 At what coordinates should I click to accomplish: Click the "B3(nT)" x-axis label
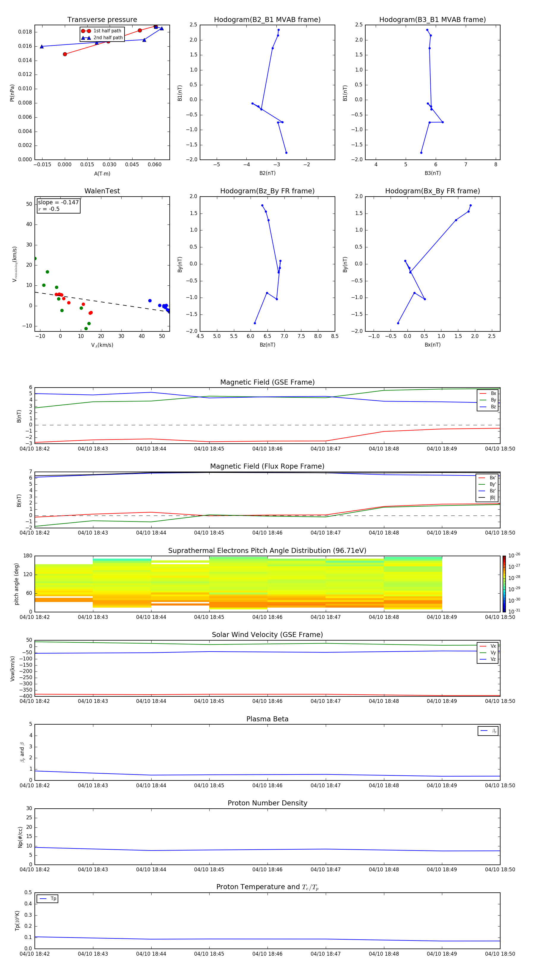(432, 173)
